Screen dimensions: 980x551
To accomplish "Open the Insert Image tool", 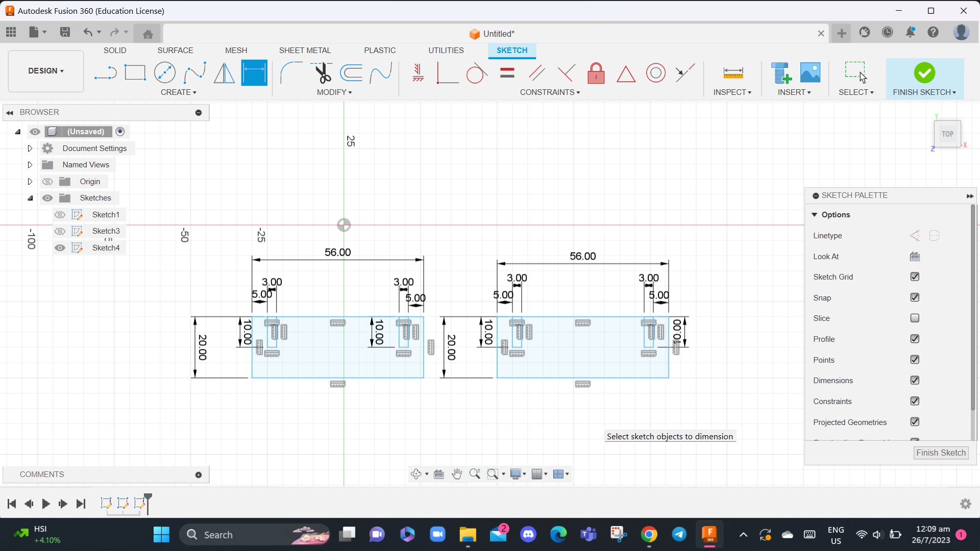I will pos(810,73).
